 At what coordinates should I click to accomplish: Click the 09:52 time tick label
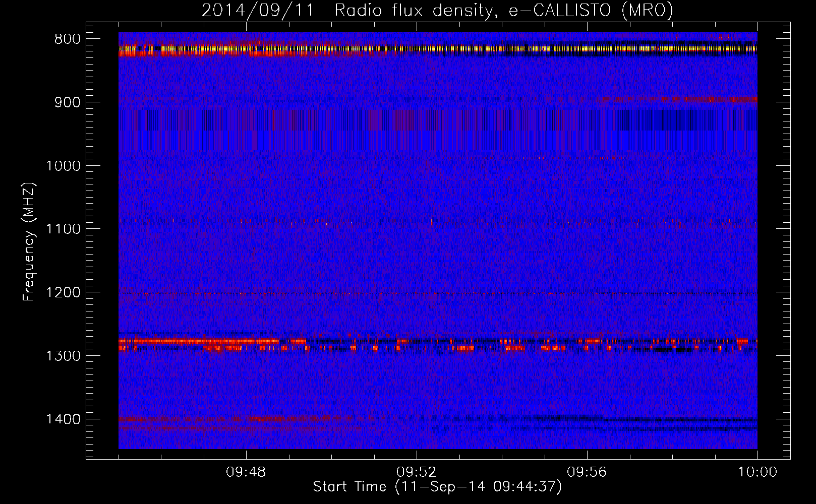pos(417,472)
